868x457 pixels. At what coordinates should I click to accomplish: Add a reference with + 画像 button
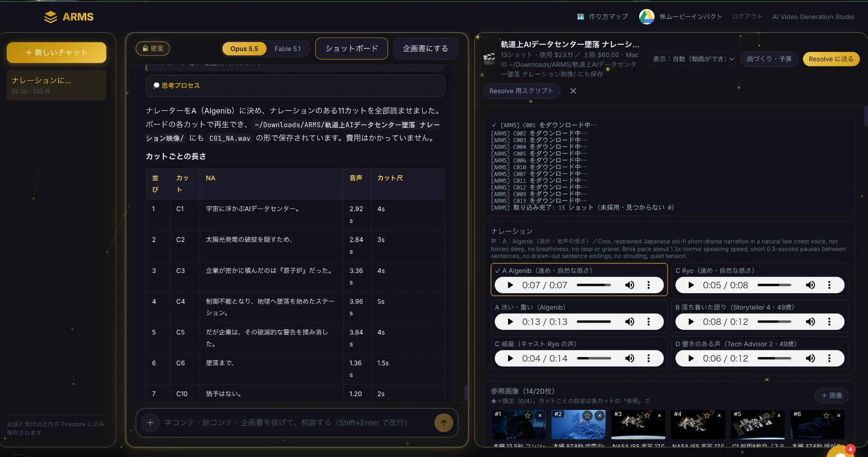click(x=831, y=395)
